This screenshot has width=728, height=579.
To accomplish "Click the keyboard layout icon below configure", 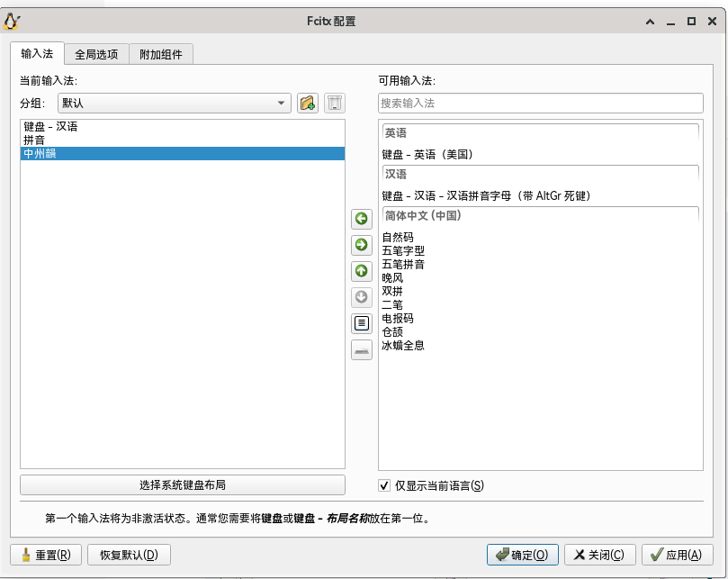I will click(x=361, y=350).
